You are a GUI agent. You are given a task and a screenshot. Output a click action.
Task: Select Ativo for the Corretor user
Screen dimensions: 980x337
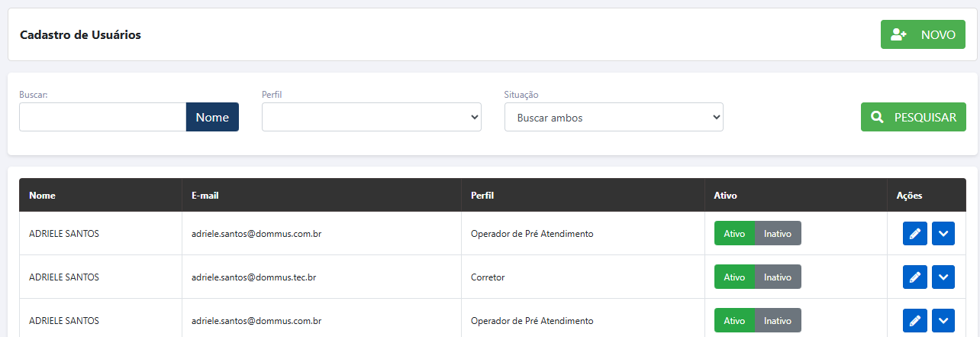(734, 277)
